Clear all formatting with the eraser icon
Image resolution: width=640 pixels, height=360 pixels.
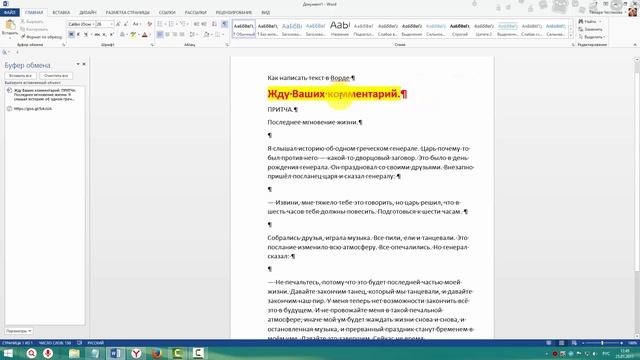tap(149, 24)
